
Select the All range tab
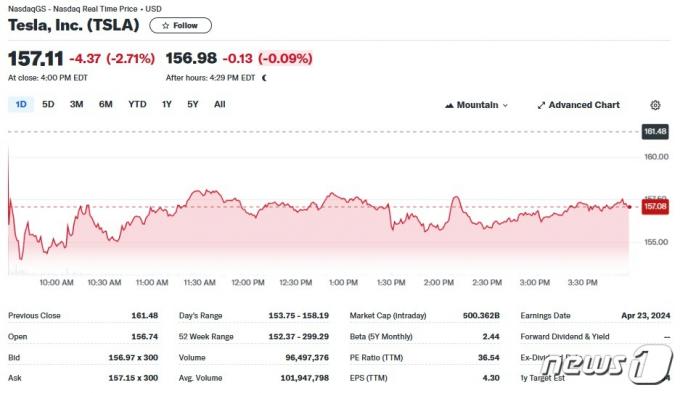click(219, 105)
